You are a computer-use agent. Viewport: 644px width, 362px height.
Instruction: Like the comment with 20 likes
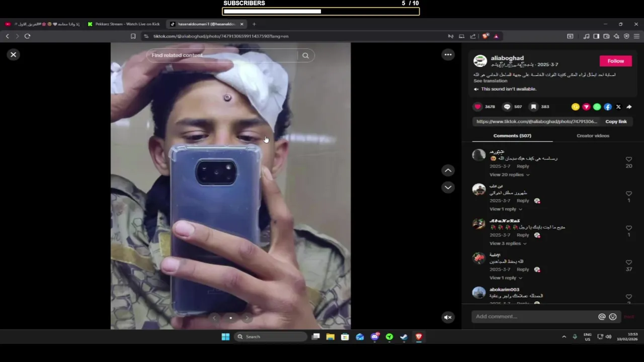pyautogui.click(x=628, y=159)
